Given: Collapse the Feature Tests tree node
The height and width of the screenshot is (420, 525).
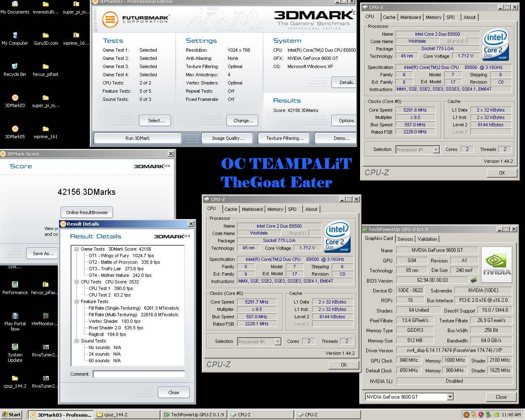Looking at the screenshot, I should tap(76, 301).
